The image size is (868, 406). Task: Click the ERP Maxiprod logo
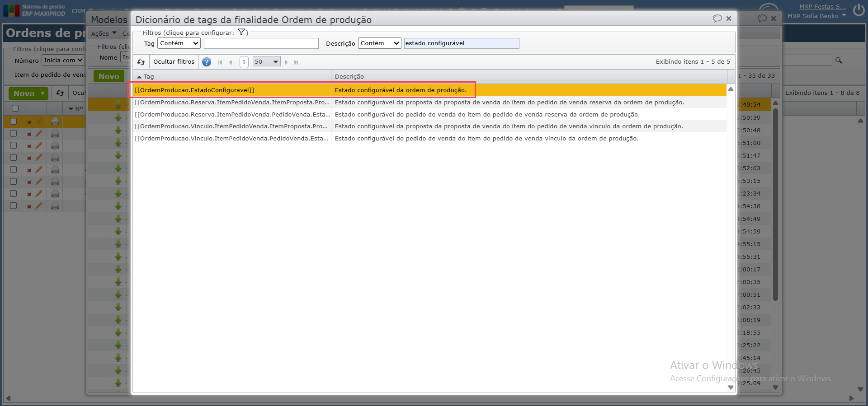pos(34,10)
